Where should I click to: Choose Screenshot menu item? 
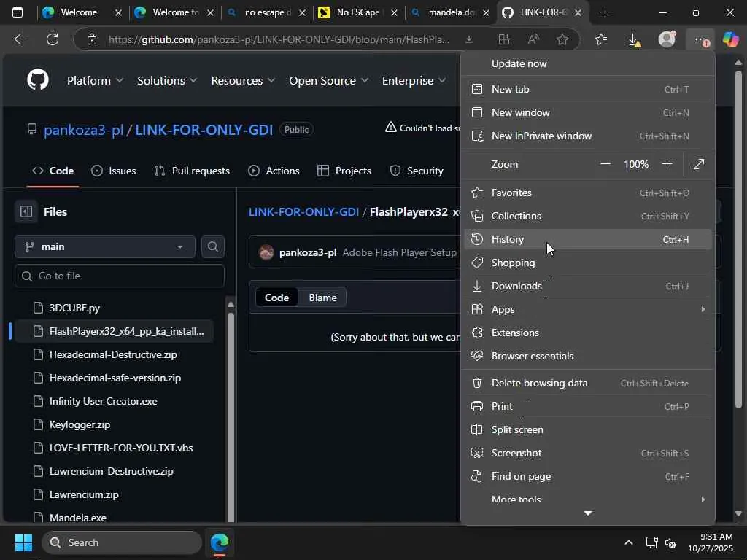click(588, 453)
